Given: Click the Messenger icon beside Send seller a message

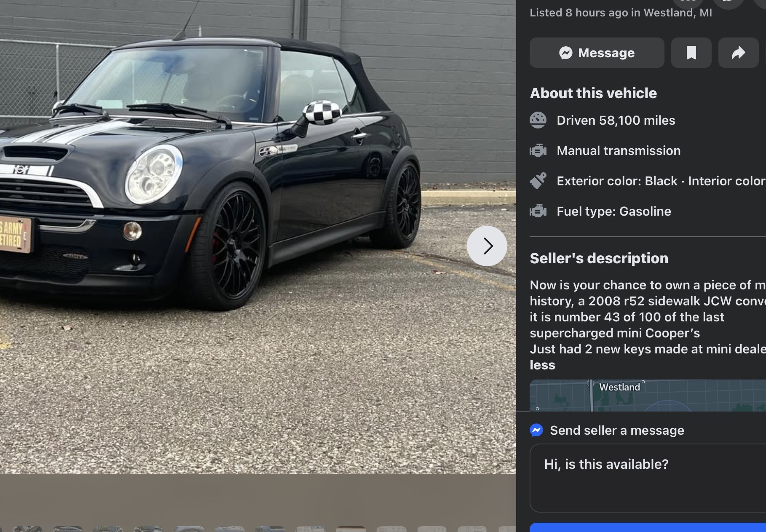Looking at the screenshot, I should click(536, 430).
